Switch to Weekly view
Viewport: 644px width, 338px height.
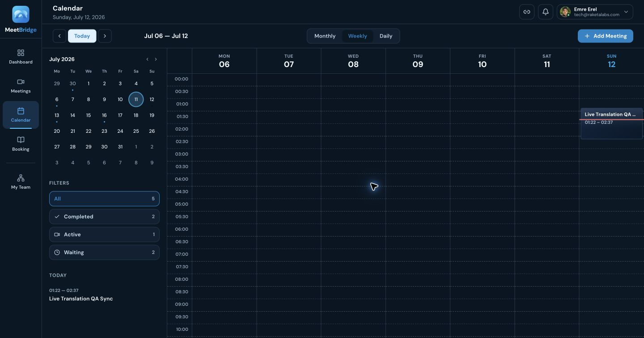(x=357, y=36)
